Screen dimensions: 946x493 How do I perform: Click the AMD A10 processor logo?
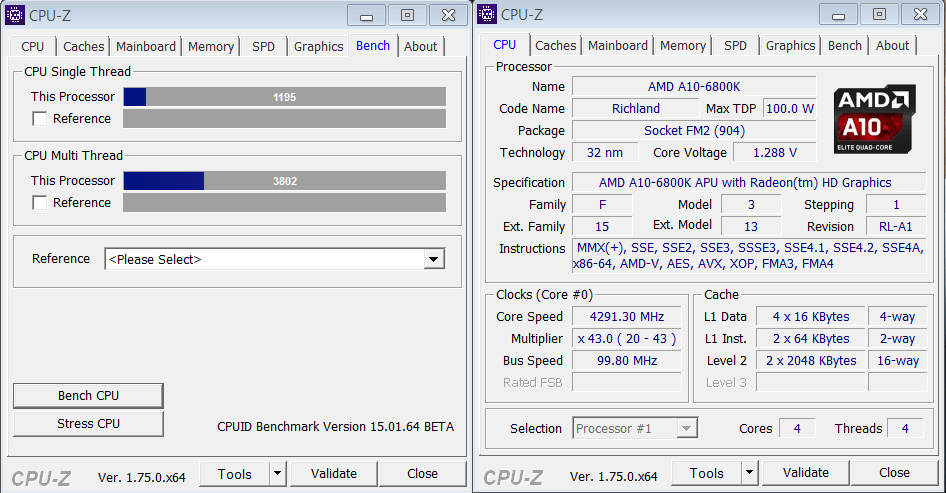[876, 120]
